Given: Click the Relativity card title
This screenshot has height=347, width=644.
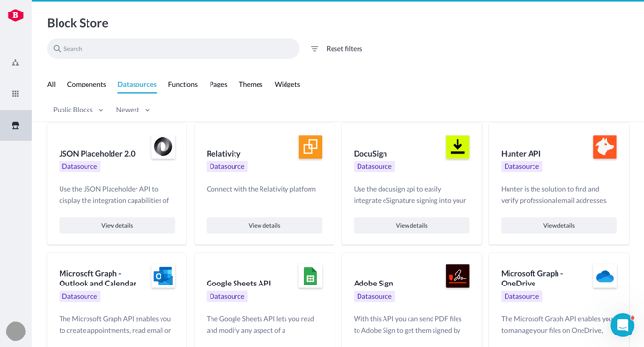Looking at the screenshot, I should pos(223,154).
